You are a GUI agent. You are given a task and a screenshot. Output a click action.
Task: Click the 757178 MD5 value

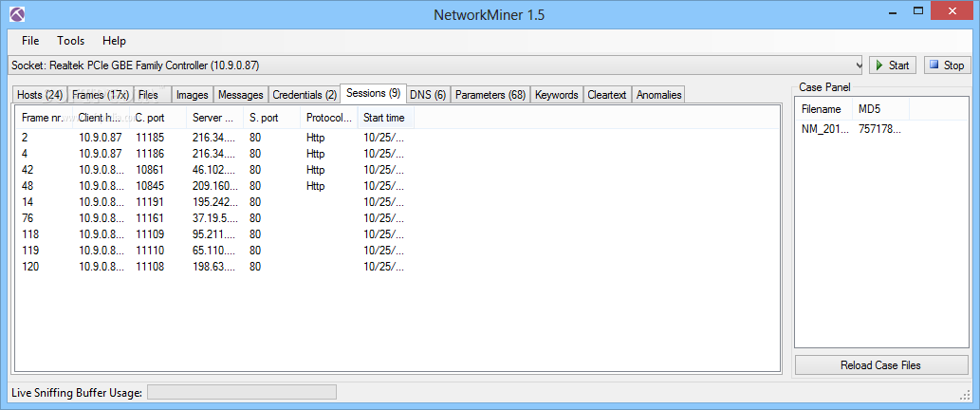(880, 129)
